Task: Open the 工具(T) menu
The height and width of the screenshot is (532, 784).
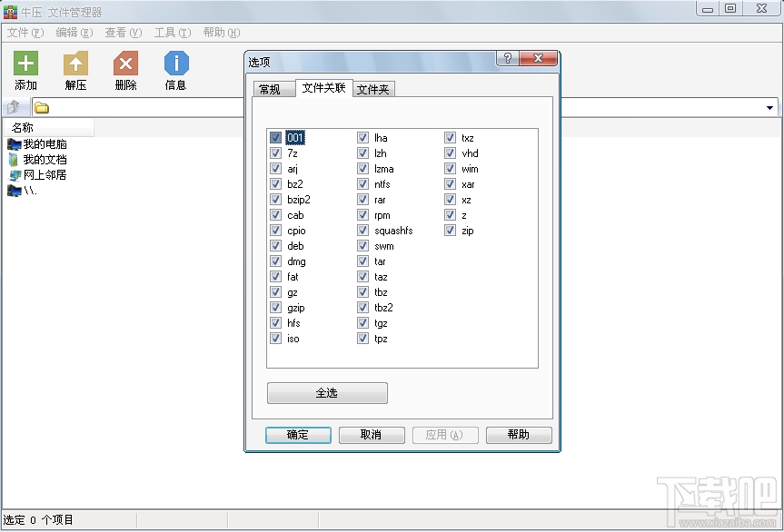Action: tap(172, 33)
